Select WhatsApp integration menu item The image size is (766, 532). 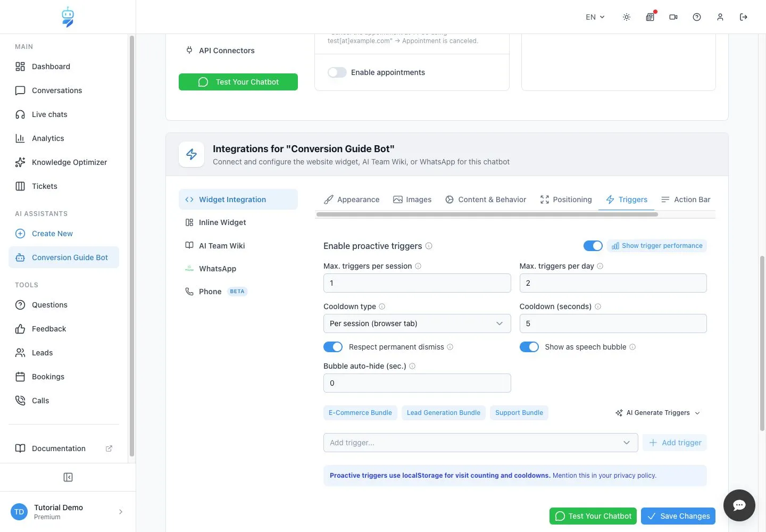point(238,269)
